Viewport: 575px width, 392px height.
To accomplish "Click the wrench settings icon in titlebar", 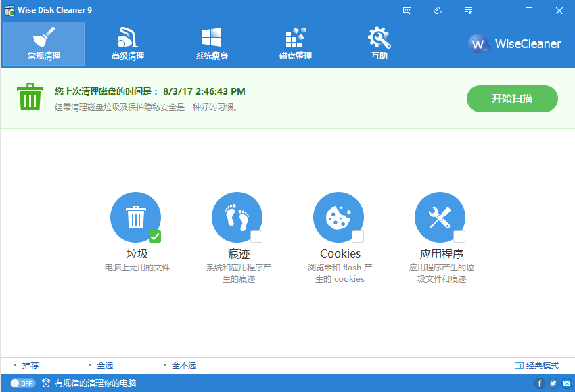I will [438, 11].
